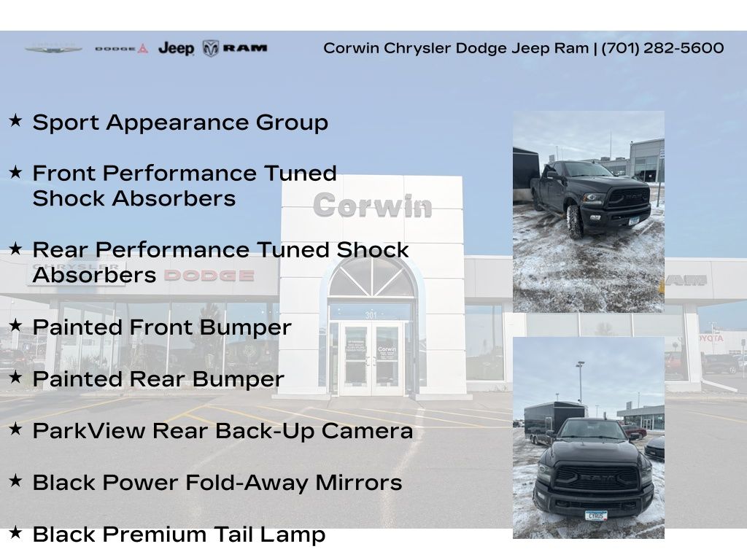Screen dimensions: 747x560
Task: Click the Corwin Chrysler Dodge Jeep Ram name
Action: pyautogui.click(x=455, y=48)
